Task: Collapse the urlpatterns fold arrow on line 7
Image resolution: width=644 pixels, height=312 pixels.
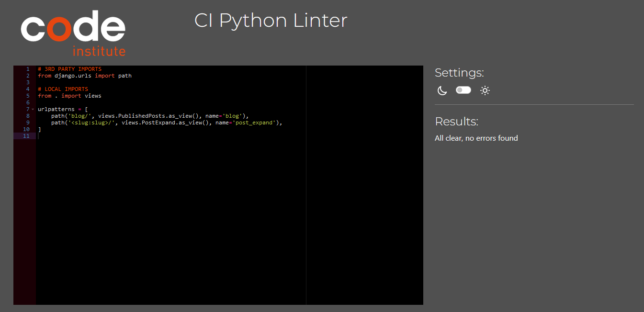Action: click(33, 109)
